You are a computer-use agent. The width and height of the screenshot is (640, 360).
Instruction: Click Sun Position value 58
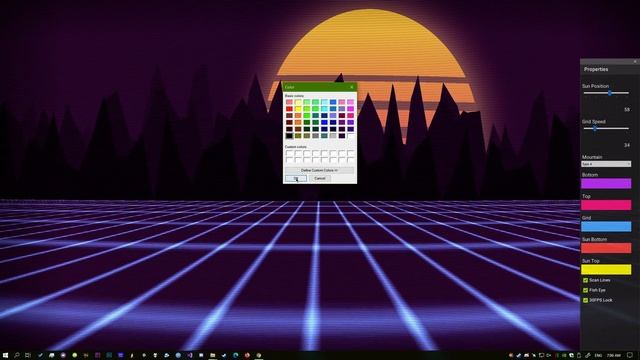(627, 109)
